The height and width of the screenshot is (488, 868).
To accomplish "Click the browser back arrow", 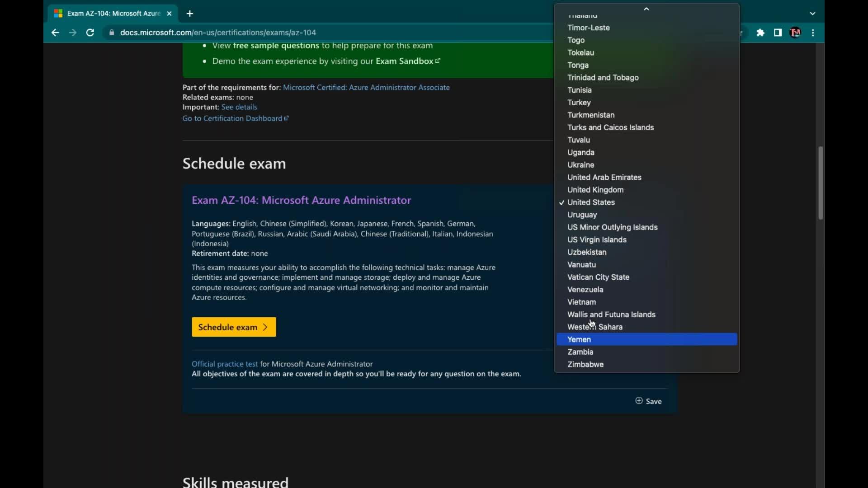I will tap(55, 33).
